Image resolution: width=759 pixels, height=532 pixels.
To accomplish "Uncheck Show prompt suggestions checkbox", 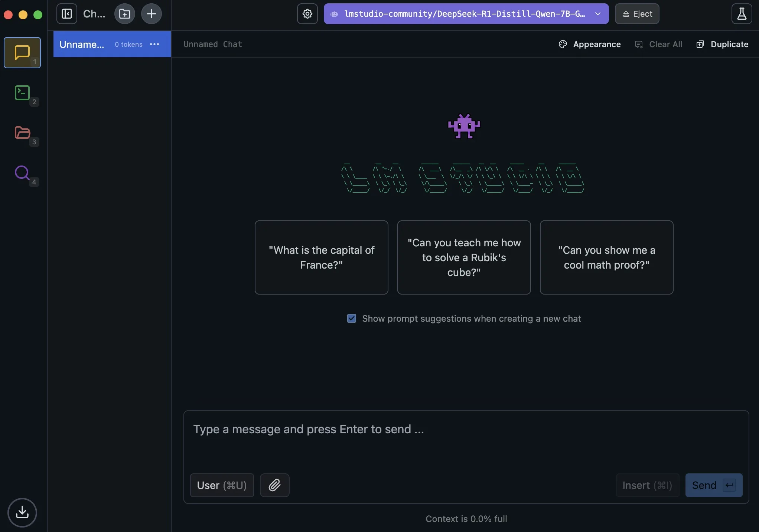I will [x=352, y=318].
